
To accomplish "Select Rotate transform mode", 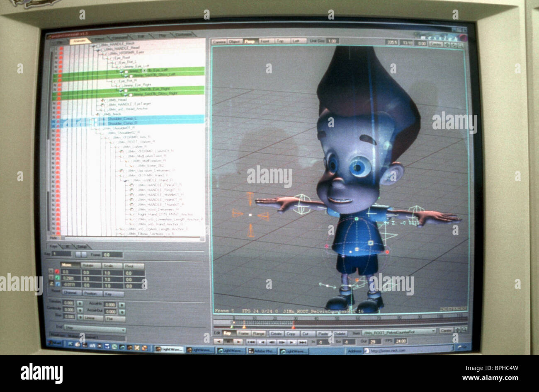I will tap(91, 265).
